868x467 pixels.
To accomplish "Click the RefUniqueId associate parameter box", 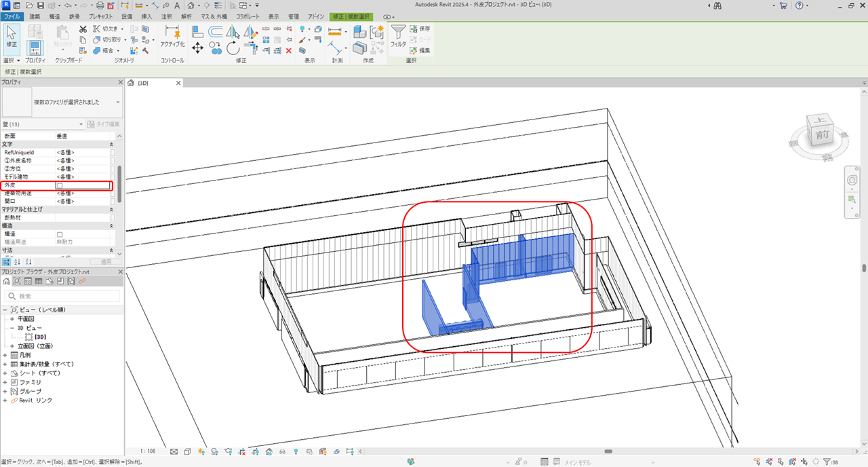I will tap(113, 153).
